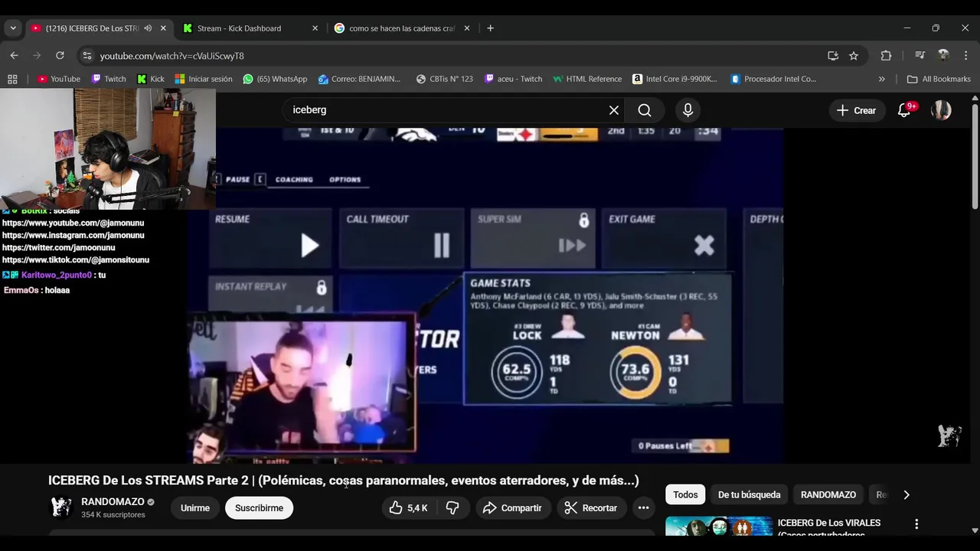View site information icon in address bar
980x551 pixels.
pos(87,56)
